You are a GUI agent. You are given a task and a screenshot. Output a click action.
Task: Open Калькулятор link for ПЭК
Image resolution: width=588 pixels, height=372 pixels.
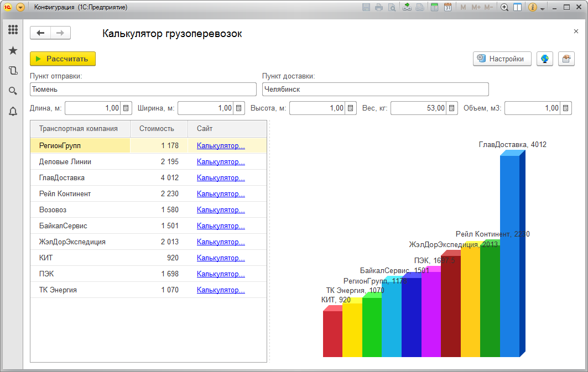click(221, 274)
